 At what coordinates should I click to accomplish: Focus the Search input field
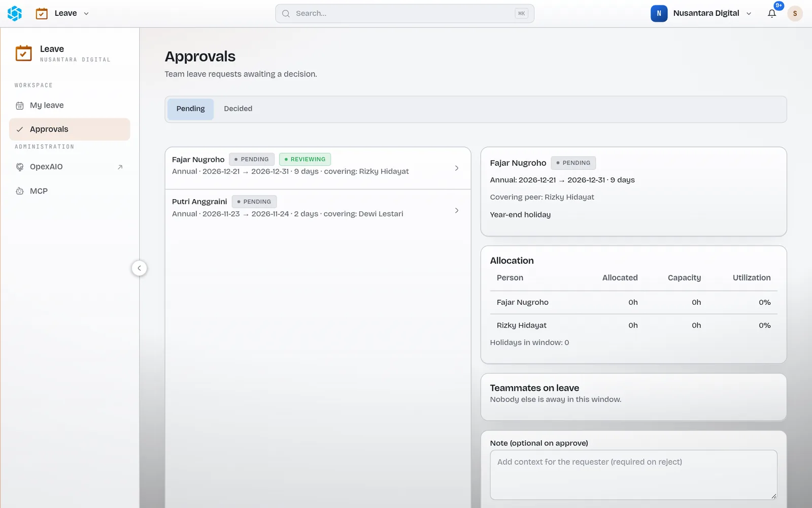pos(404,14)
